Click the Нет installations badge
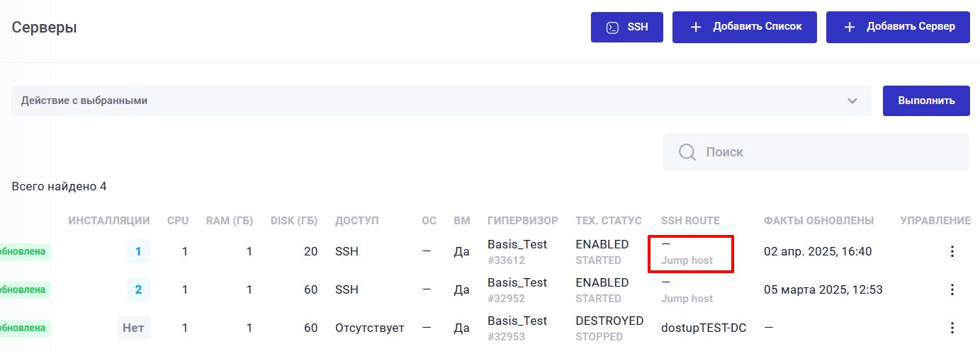Image resolution: width=980 pixels, height=351 pixels. pos(133,328)
